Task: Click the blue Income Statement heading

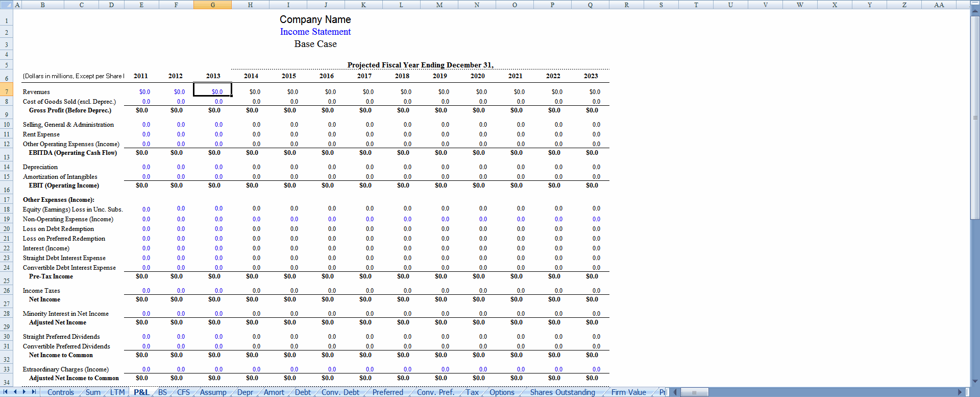Action: [315, 32]
